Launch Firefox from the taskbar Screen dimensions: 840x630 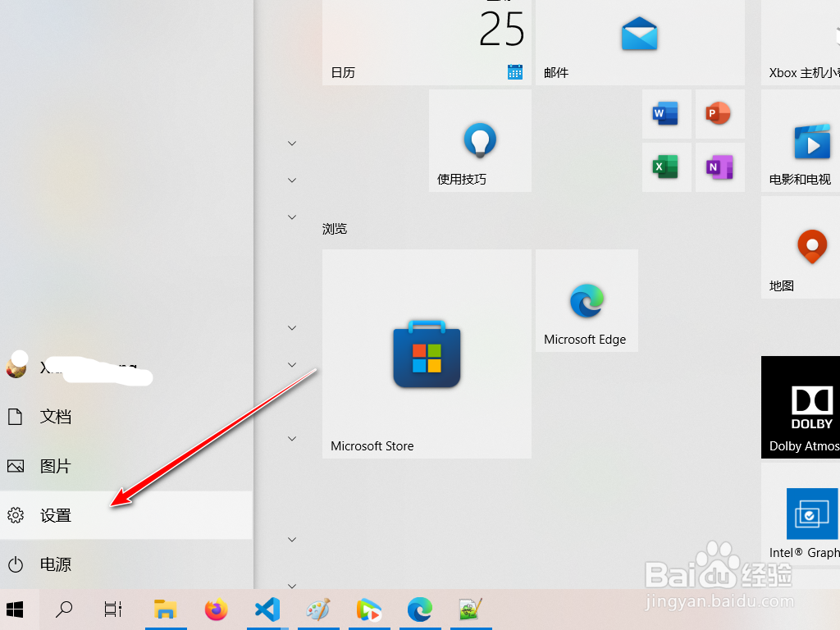[x=217, y=609]
